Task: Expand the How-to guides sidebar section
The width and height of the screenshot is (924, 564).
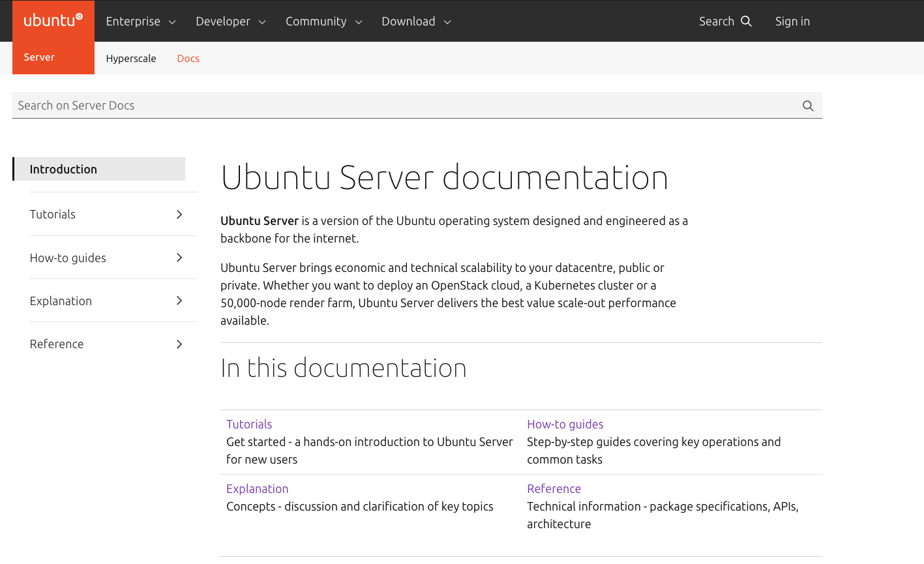Action: 179,257
